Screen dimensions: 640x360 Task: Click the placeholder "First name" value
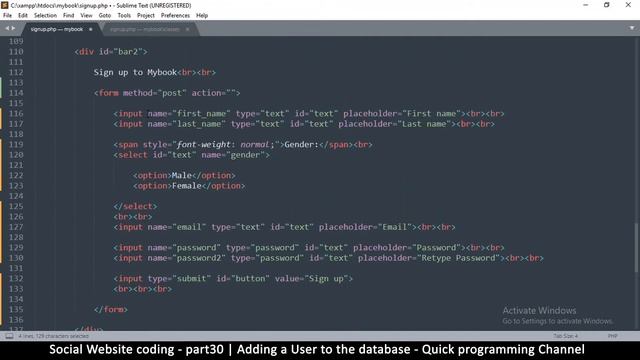431,113
